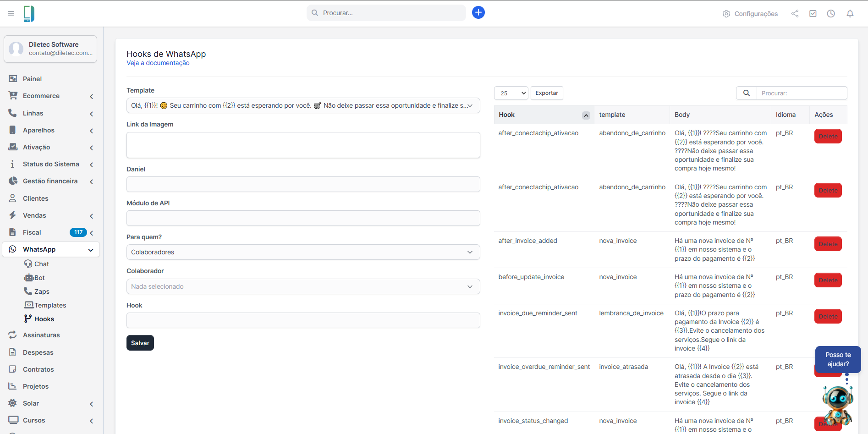Viewport: 868px width, 434px height.
Task: Open the Veja a documentação link
Action: pyautogui.click(x=158, y=63)
